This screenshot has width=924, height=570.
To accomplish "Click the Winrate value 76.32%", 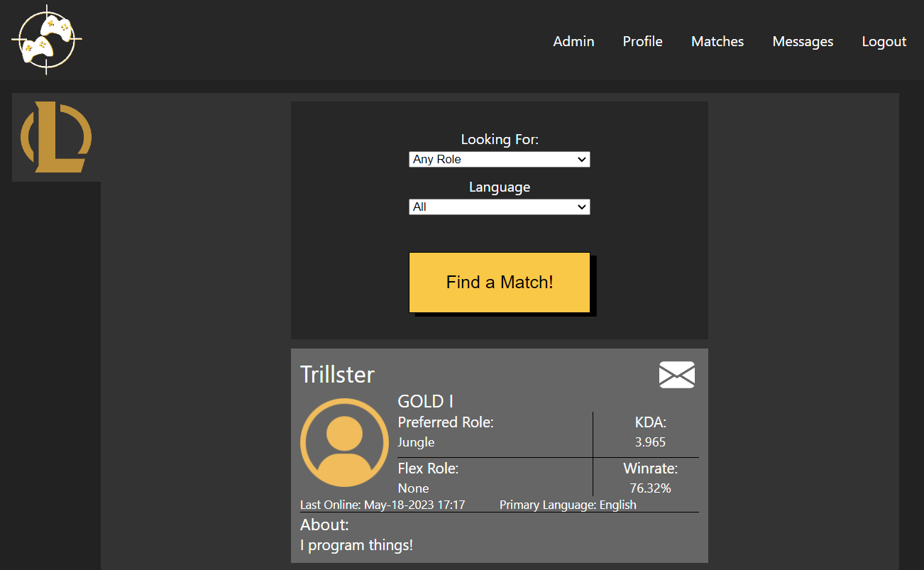I will [650, 488].
